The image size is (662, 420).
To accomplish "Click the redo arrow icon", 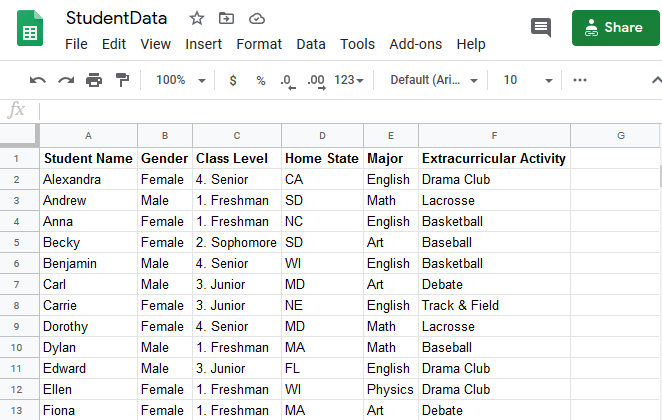I will [x=66, y=80].
